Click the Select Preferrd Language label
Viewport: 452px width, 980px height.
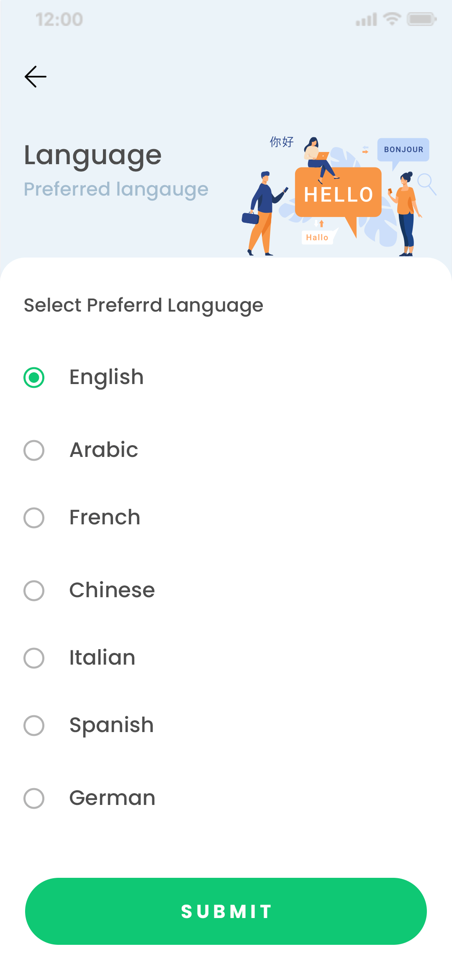click(x=143, y=305)
